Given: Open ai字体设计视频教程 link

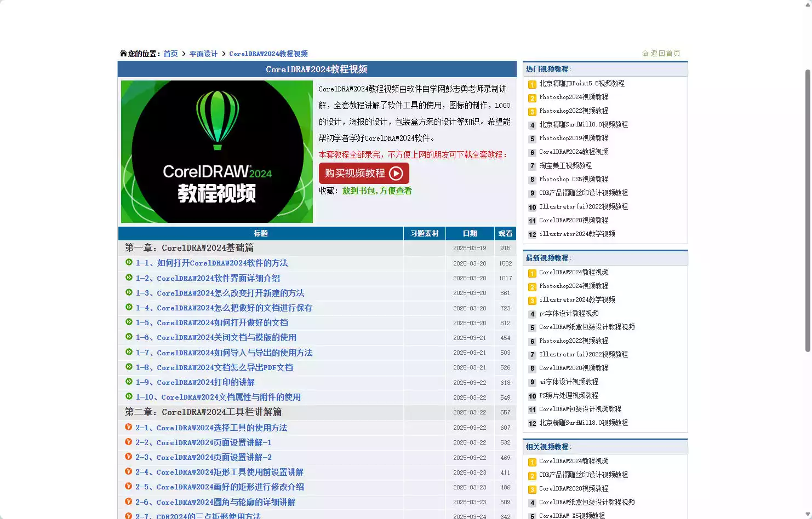Looking at the screenshot, I should tap(569, 382).
